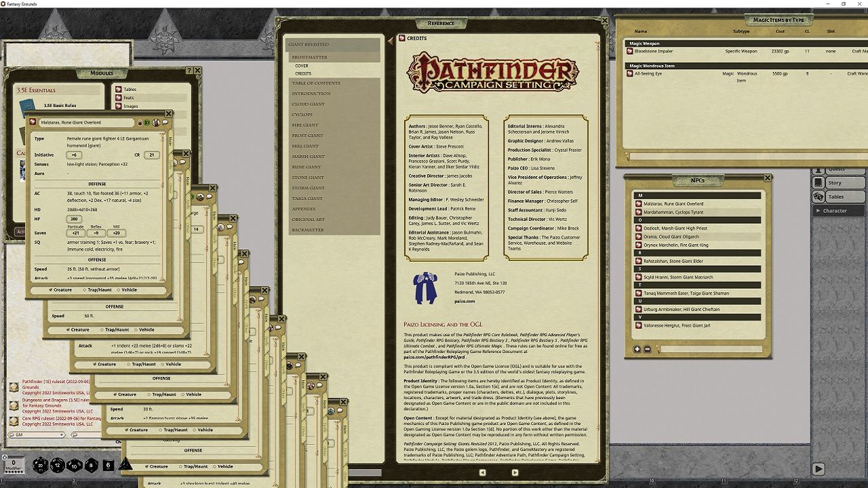Open link icon for Tanaq Mammoth Eater

tap(639, 293)
